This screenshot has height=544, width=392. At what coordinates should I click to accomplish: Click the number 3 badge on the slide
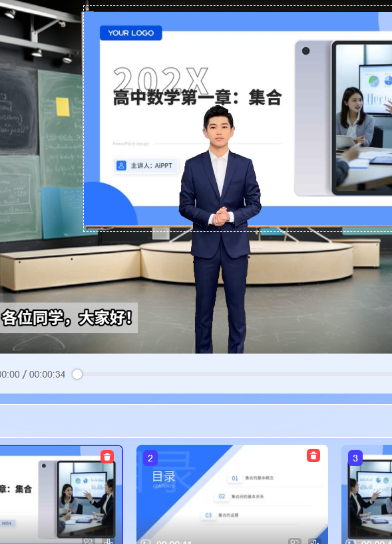click(355, 458)
